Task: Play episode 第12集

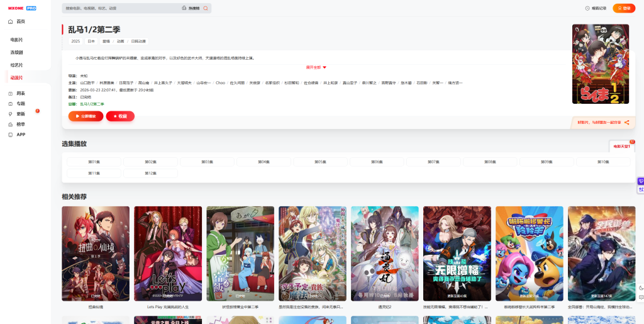Action: coord(151,173)
